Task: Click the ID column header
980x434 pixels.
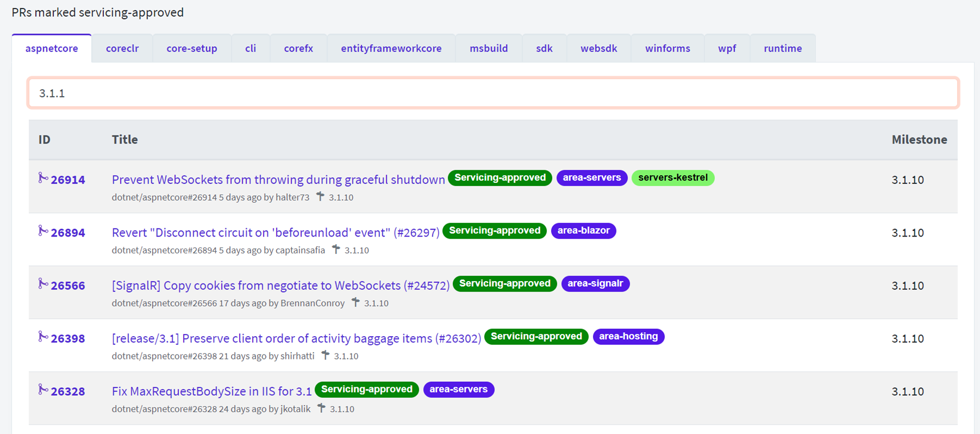Action: (45, 140)
